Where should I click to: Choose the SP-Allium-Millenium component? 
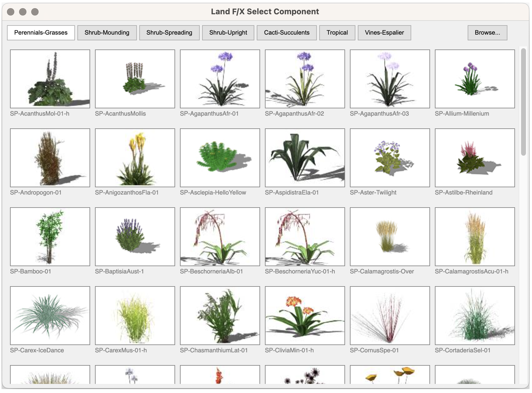(475, 79)
